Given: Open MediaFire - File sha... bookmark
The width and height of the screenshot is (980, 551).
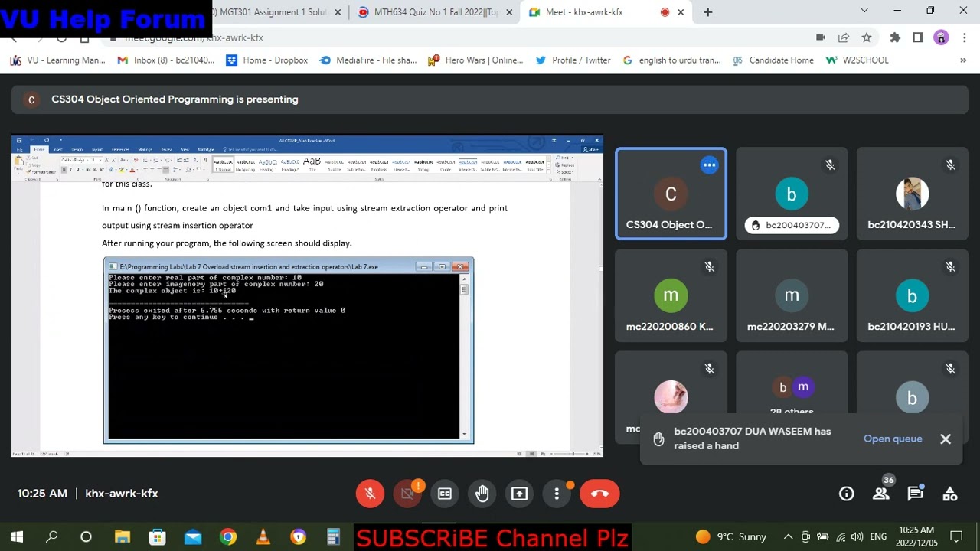Looking at the screenshot, I should [368, 60].
